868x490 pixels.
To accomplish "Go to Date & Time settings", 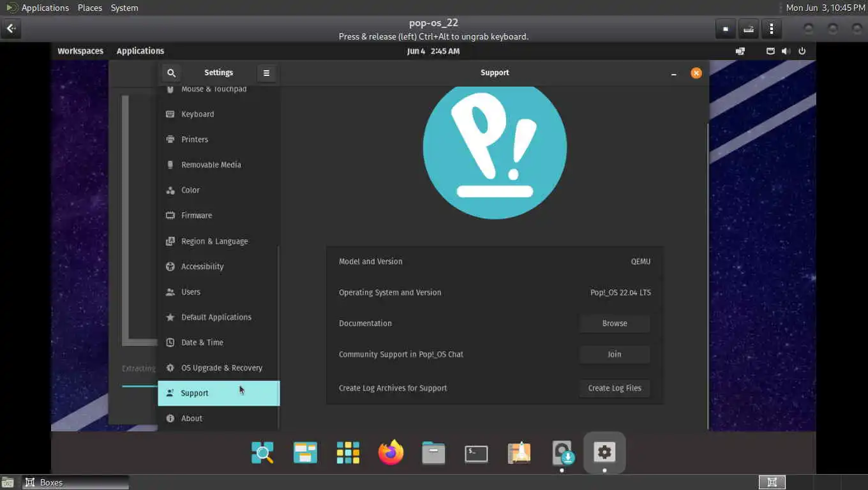I will point(218,343).
